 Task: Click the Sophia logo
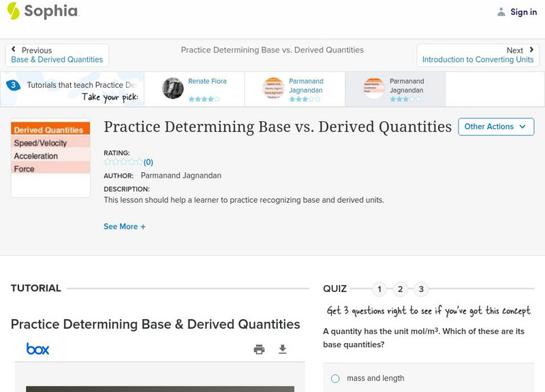pos(43,11)
